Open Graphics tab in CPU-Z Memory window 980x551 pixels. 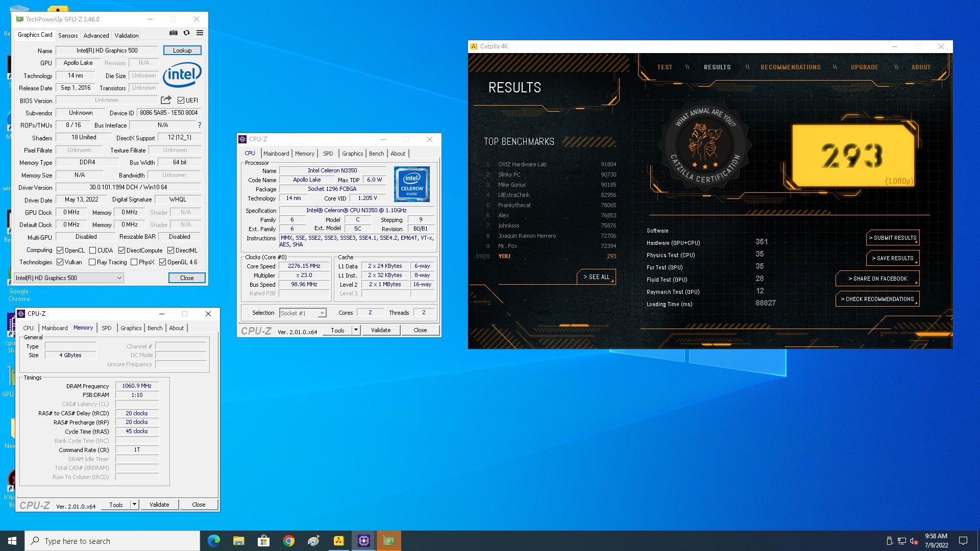coord(131,328)
